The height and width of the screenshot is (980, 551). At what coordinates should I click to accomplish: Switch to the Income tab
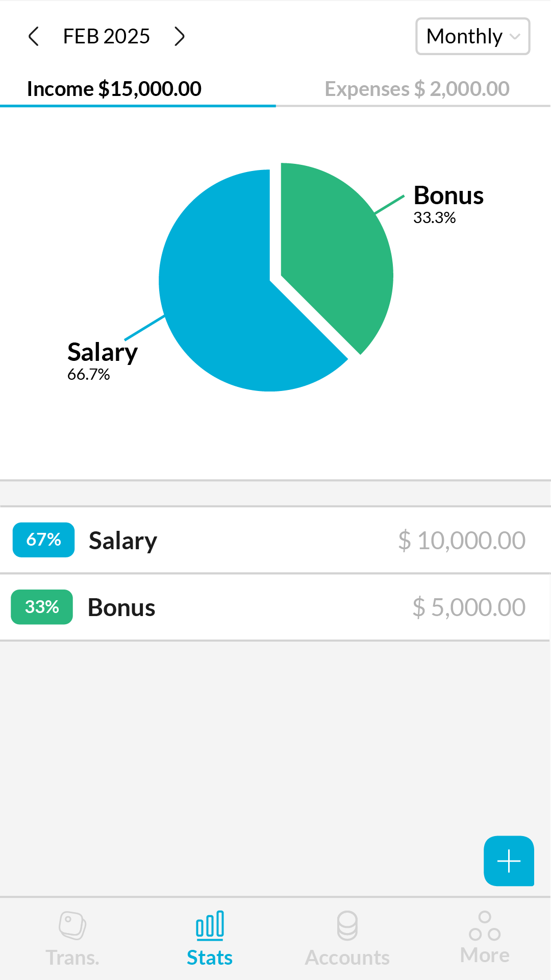114,89
